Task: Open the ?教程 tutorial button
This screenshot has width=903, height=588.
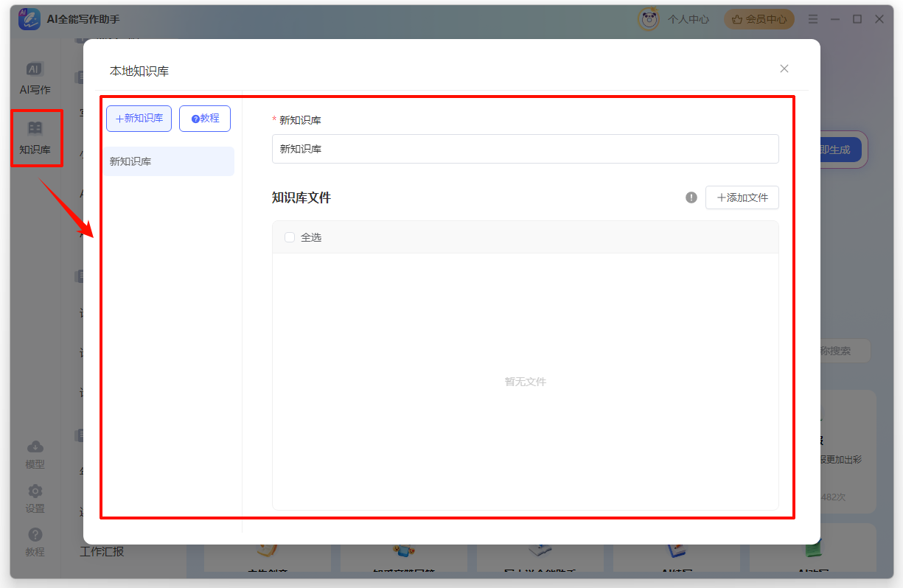Action: 204,118
